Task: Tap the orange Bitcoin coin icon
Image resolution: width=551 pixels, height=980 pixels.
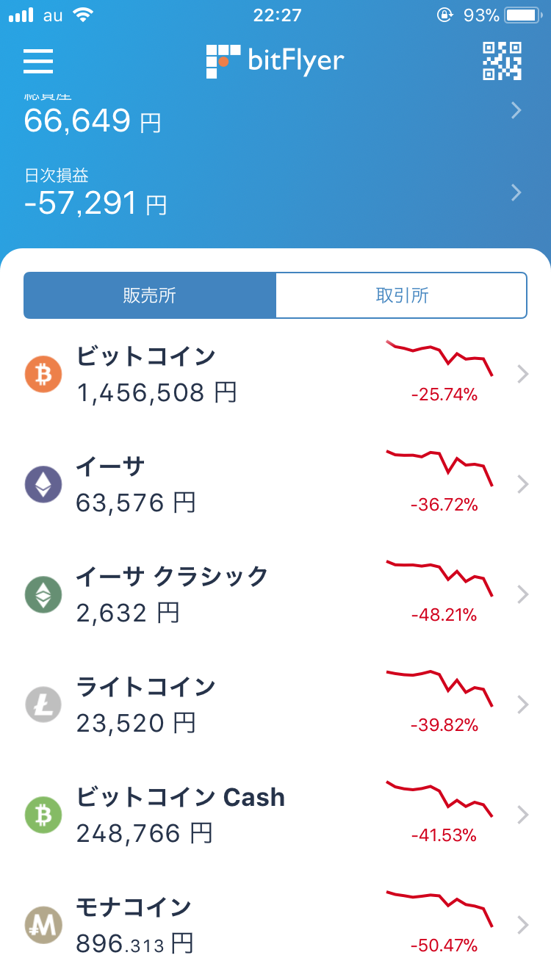Action: [x=43, y=374]
